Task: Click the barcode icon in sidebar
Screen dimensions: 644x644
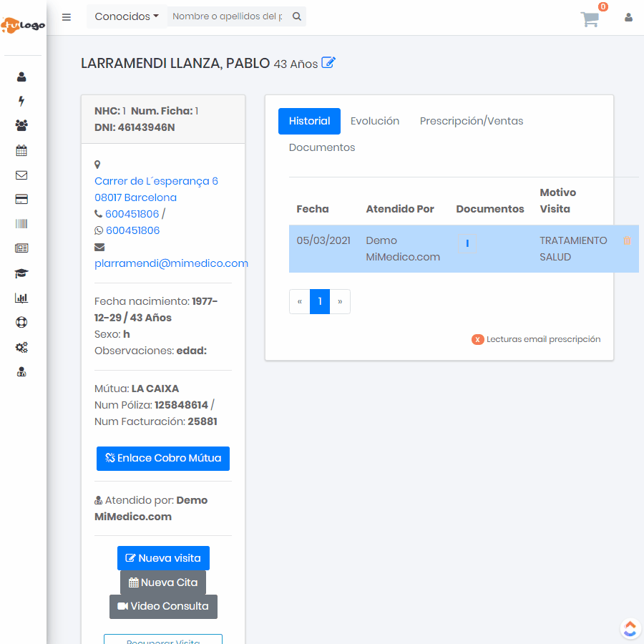Action: click(21, 224)
